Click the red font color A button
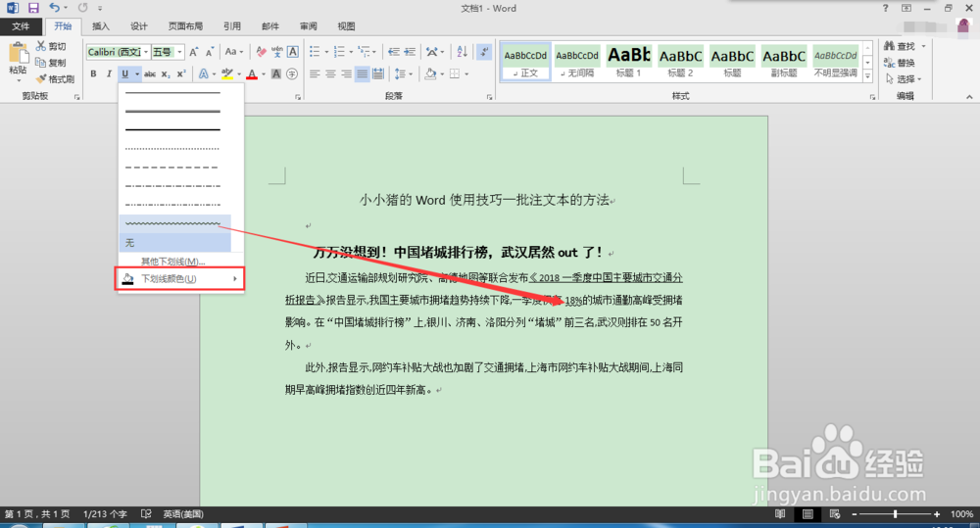This screenshot has width=980, height=528. point(252,73)
